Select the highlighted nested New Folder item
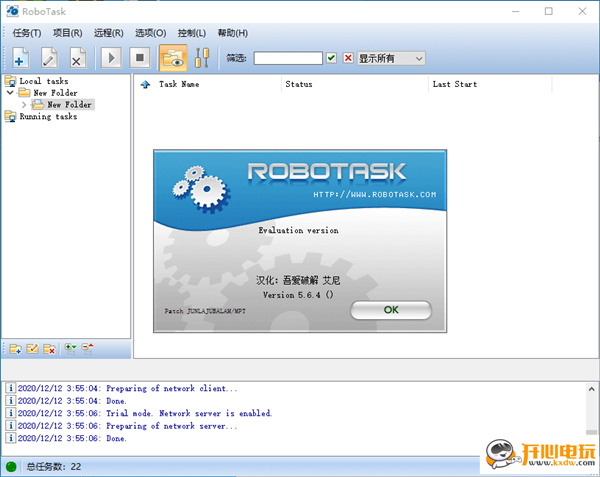 point(69,104)
